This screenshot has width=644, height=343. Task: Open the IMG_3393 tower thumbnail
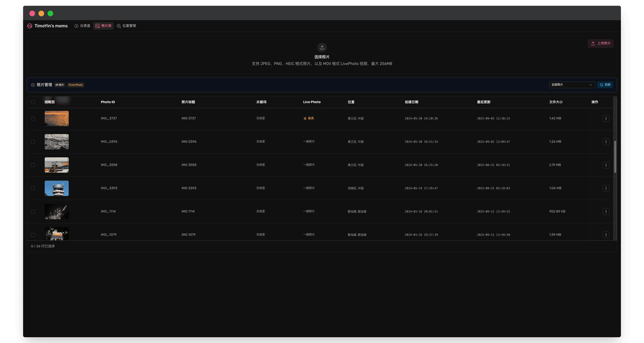[57, 188]
